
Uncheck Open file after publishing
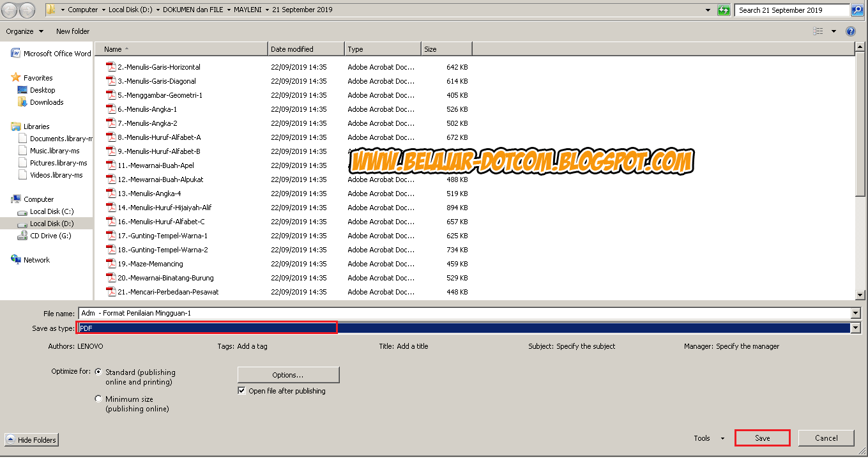click(241, 390)
